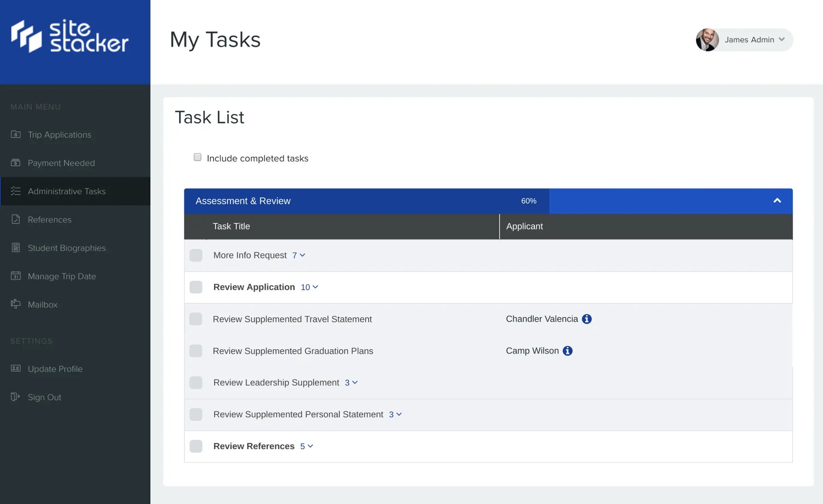This screenshot has width=823, height=504.
Task: Expand the Review Application 10 dropdown
Action: (309, 287)
